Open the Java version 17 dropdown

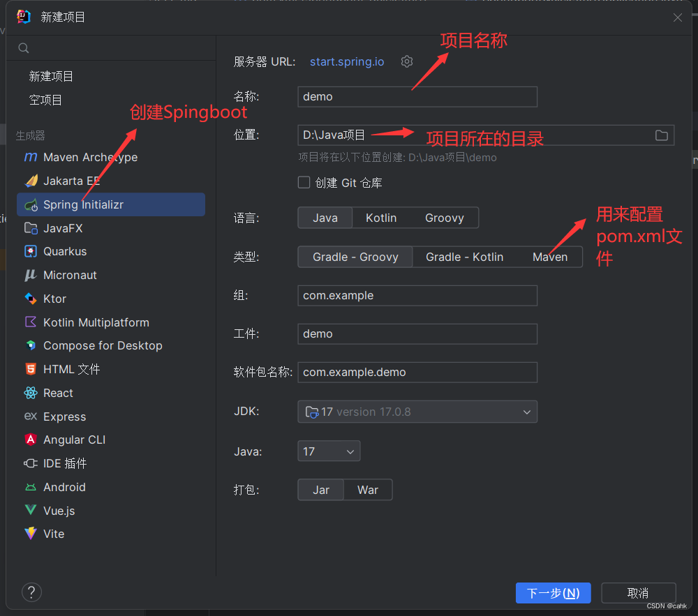tap(329, 451)
